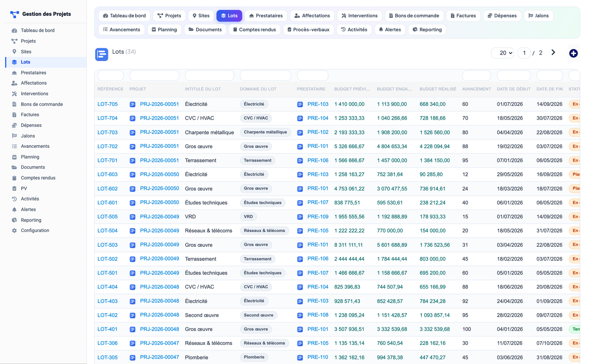The height and width of the screenshot is (364, 589).
Task: Click the Domaine du lot filter field
Action: tap(265, 75)
